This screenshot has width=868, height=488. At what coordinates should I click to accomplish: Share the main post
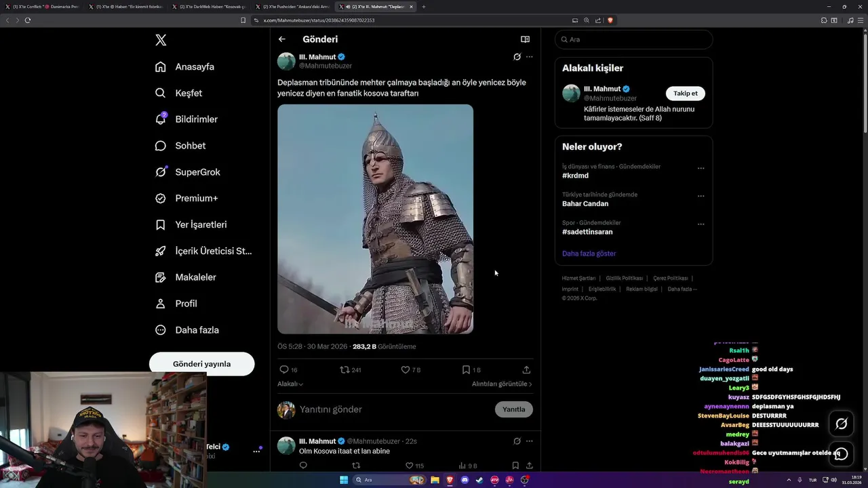coord(526,370)
